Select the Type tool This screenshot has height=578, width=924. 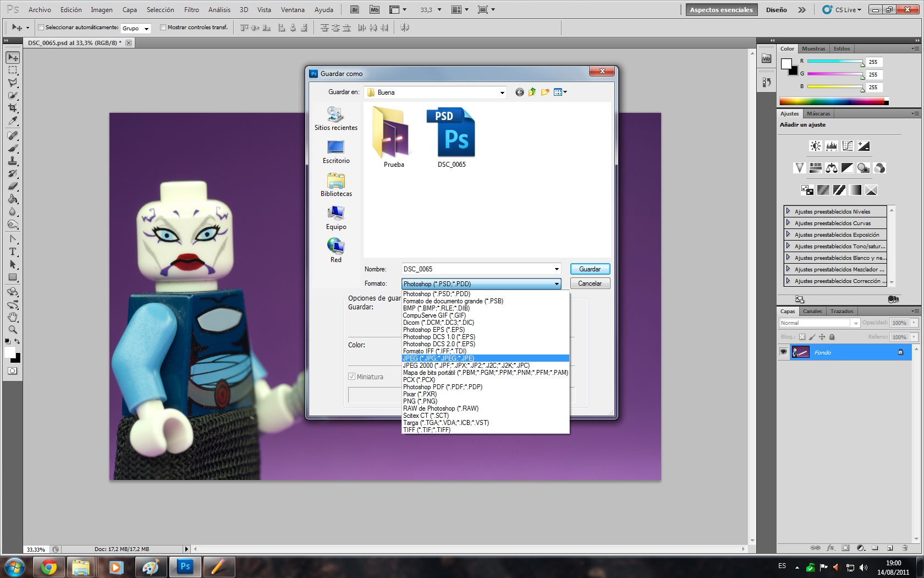pyautogui.click(x=13, y=252)
